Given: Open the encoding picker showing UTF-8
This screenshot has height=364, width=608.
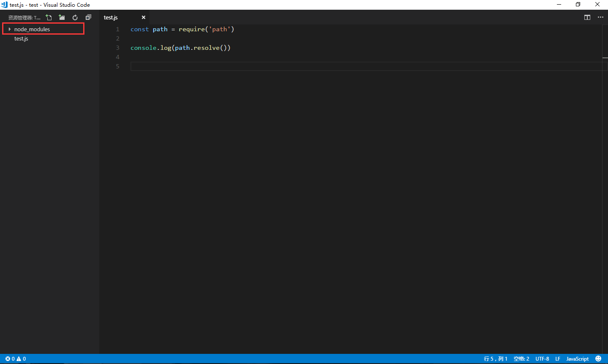Looking at the screenshot, I should [x=542, y=359].
